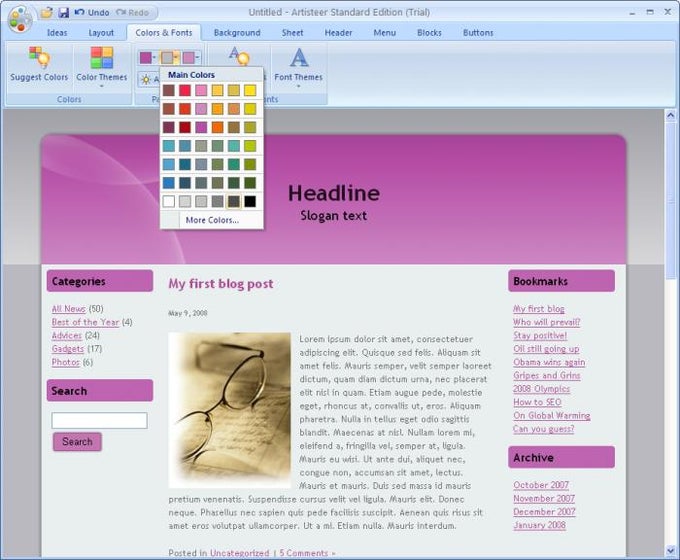Click the Advices category link
Image resolution: width=680 pixels, height=560 pixels.
click(x=66, y=336)
